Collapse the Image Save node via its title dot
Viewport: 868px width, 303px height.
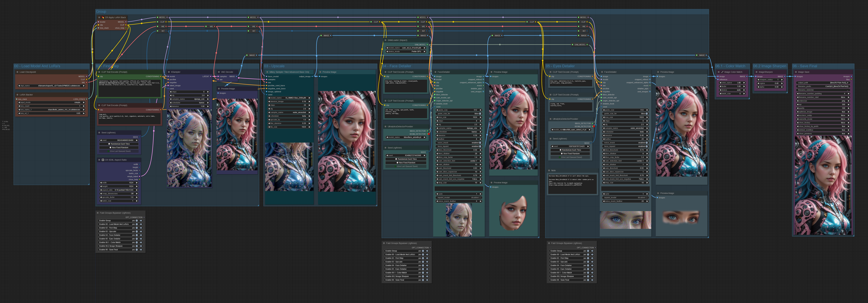click(796, 72)
